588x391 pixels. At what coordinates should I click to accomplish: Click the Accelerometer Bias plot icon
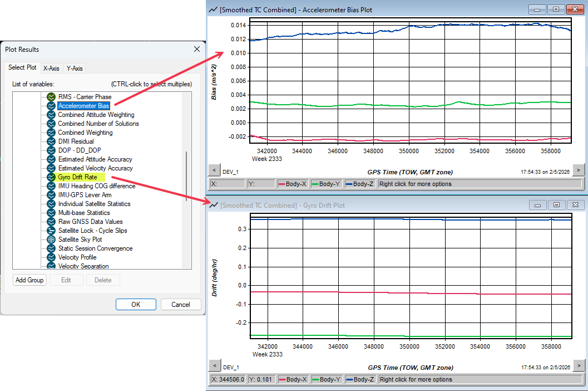[51, 106]
